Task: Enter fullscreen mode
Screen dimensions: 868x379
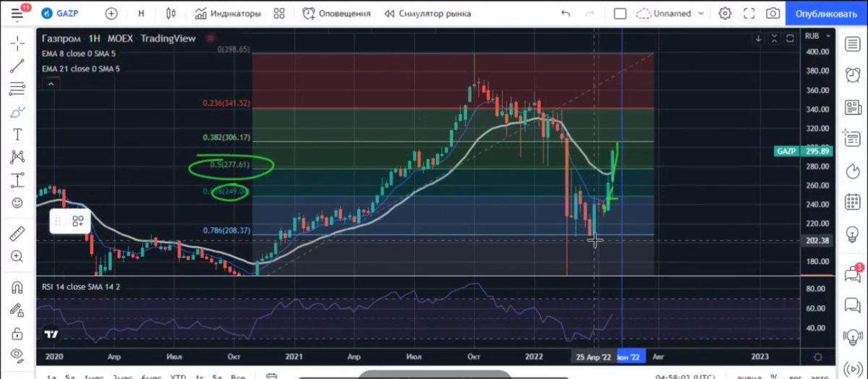Action: pyautogui.click(x=749, y=13)
